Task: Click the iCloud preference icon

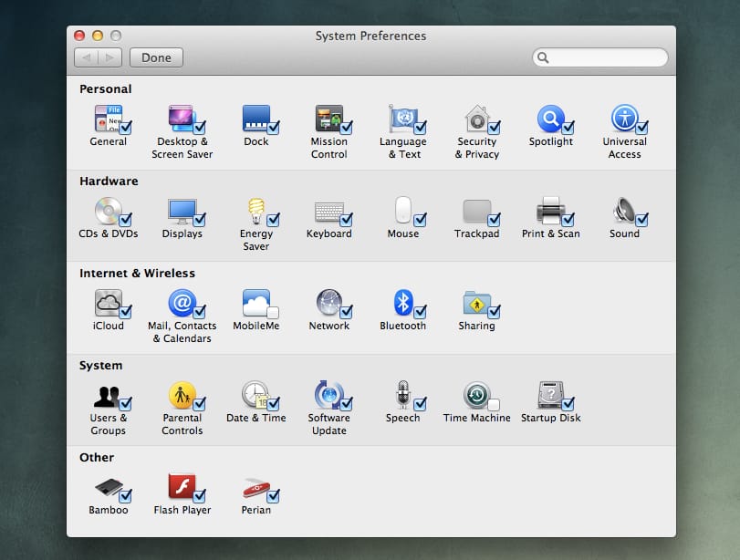Action: click(x=109, y=303)
